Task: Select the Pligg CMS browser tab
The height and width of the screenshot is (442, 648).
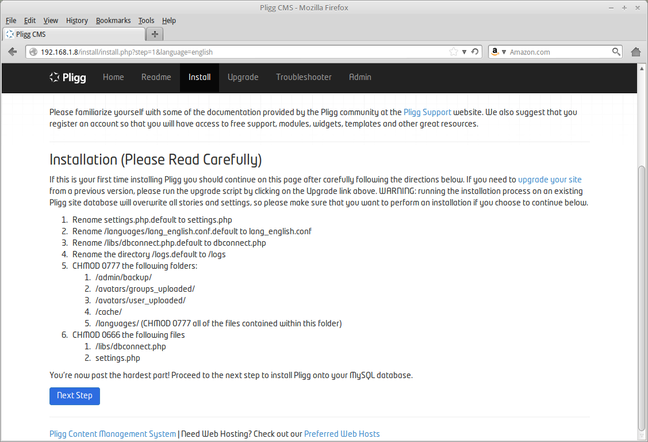Action: click(74, 34)
